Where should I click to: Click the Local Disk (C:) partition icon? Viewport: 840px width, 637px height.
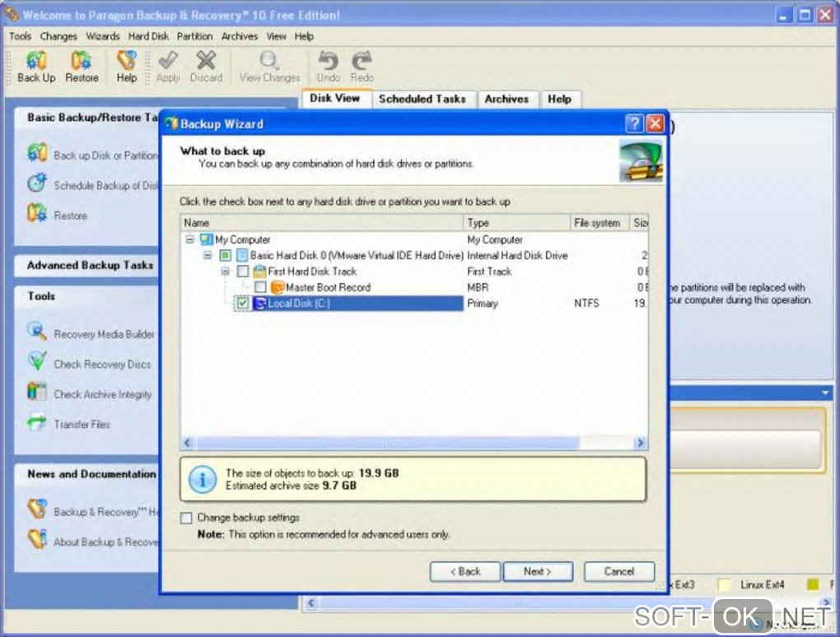coord(259,303)
